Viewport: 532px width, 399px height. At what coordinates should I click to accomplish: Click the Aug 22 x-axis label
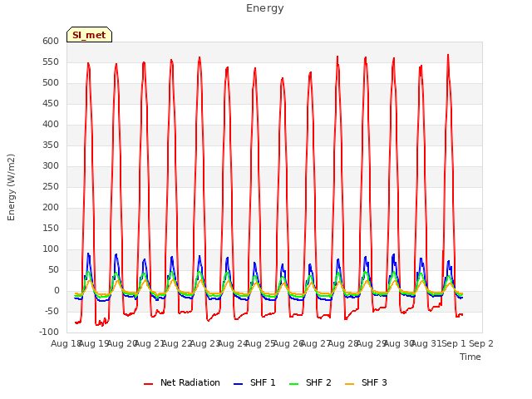coord(177,343)
